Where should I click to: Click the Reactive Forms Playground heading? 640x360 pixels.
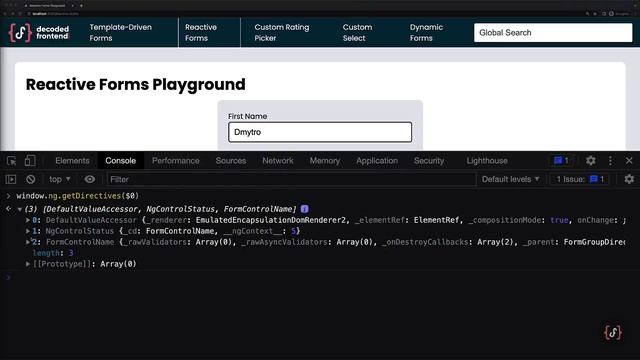tap(136, 84)
